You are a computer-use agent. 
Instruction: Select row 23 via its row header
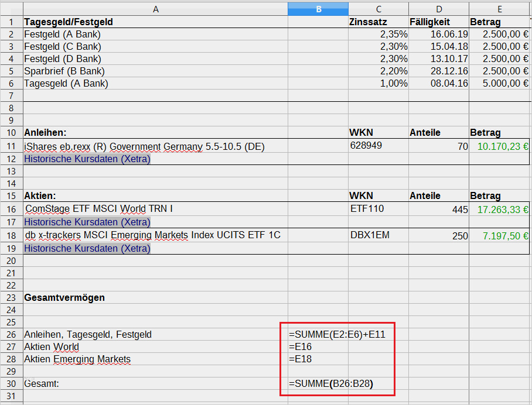tap(11, 297)
